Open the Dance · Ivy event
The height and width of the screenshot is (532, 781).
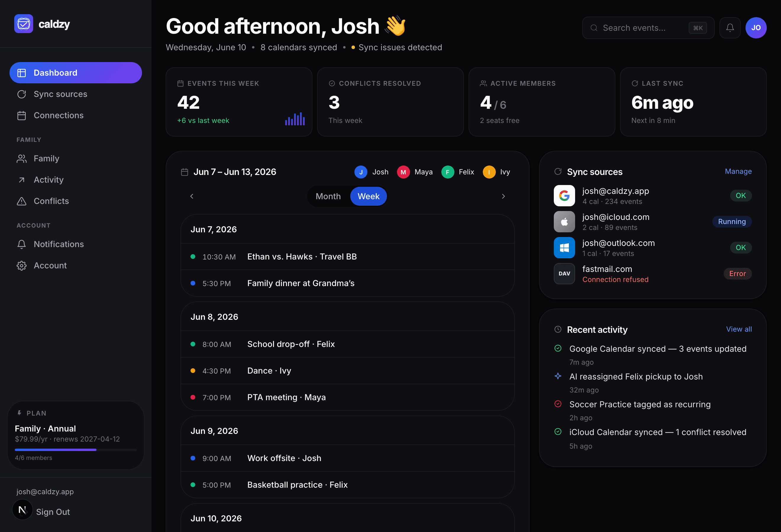(x=348, y=371)
